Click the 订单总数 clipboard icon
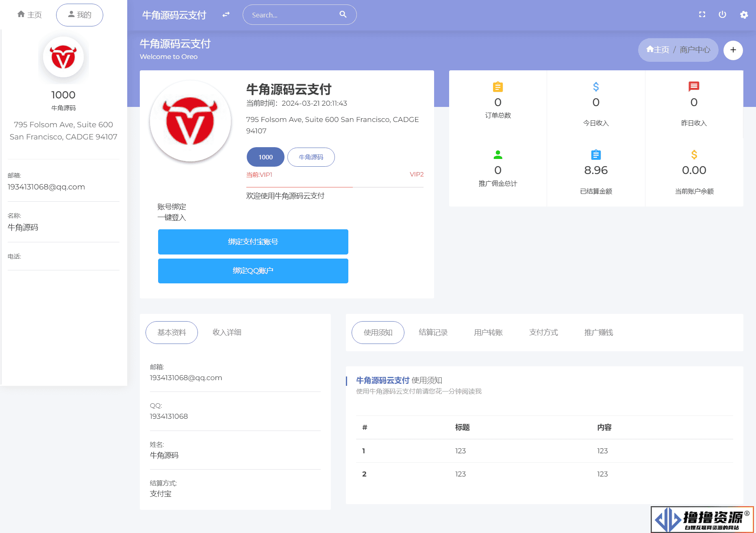The height and width of the screenshot is (533, 756). 498,87
